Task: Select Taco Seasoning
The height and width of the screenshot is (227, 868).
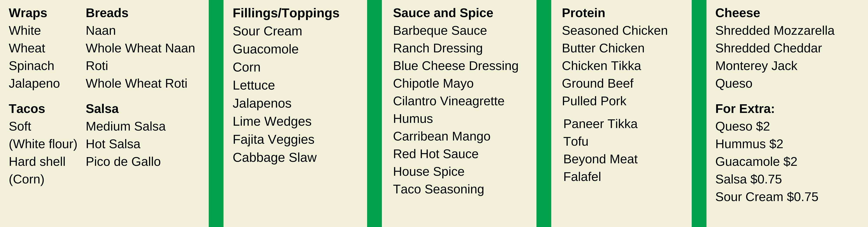Action: (438, 189)
